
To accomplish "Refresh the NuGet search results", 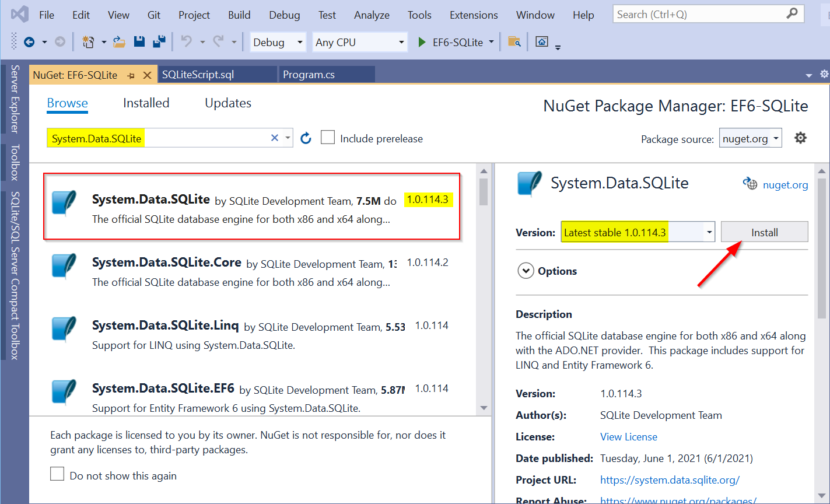I will 306,138.
